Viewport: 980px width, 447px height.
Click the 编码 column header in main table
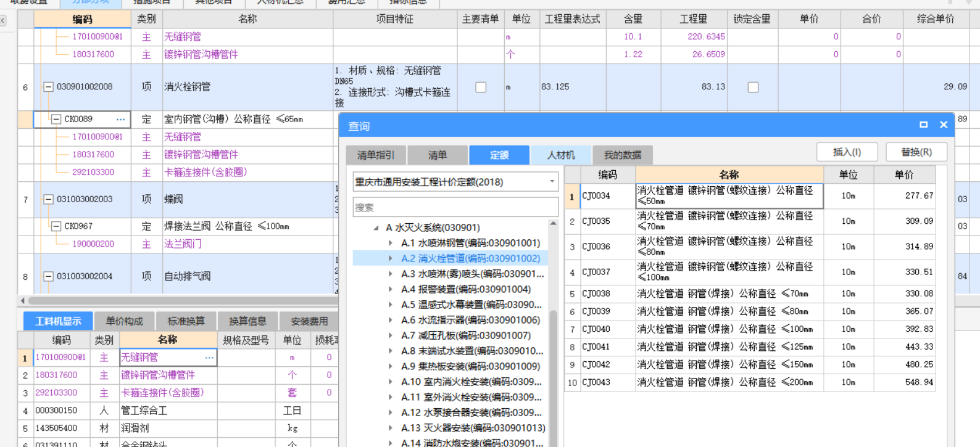click(x=83, y=19)
